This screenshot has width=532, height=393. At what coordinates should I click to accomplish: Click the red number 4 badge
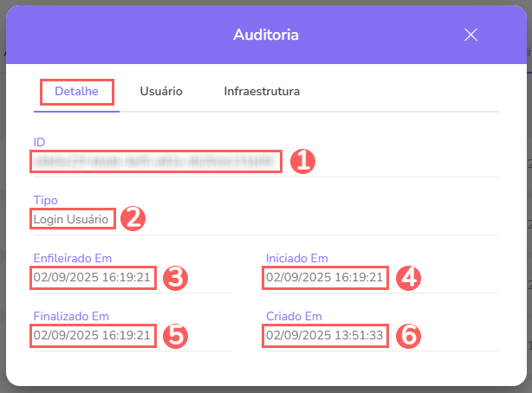coord(408,278)
